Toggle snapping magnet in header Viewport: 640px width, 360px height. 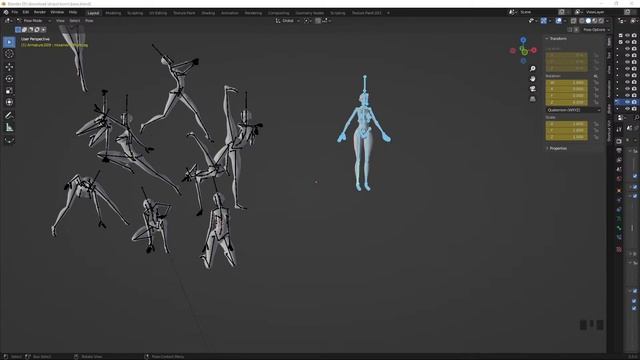[318, 21]
